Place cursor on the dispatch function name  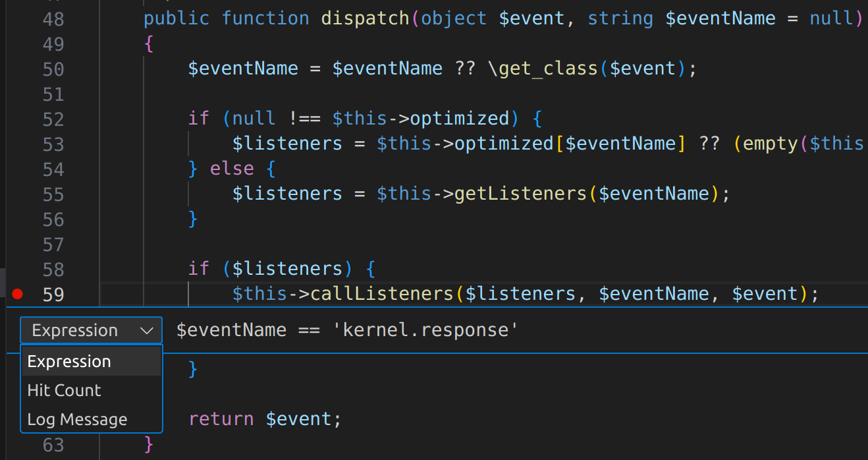[364, 18]
